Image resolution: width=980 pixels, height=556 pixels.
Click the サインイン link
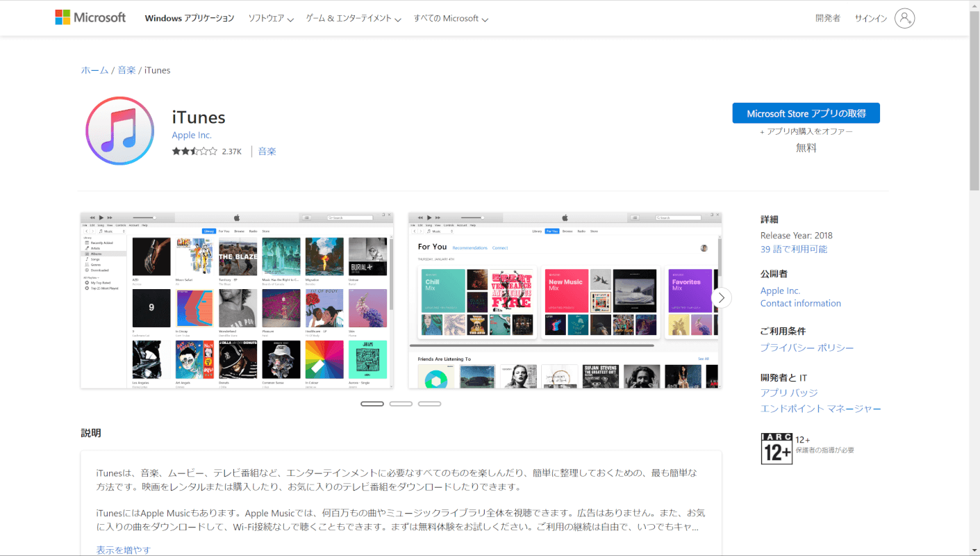tap(871, 19)
